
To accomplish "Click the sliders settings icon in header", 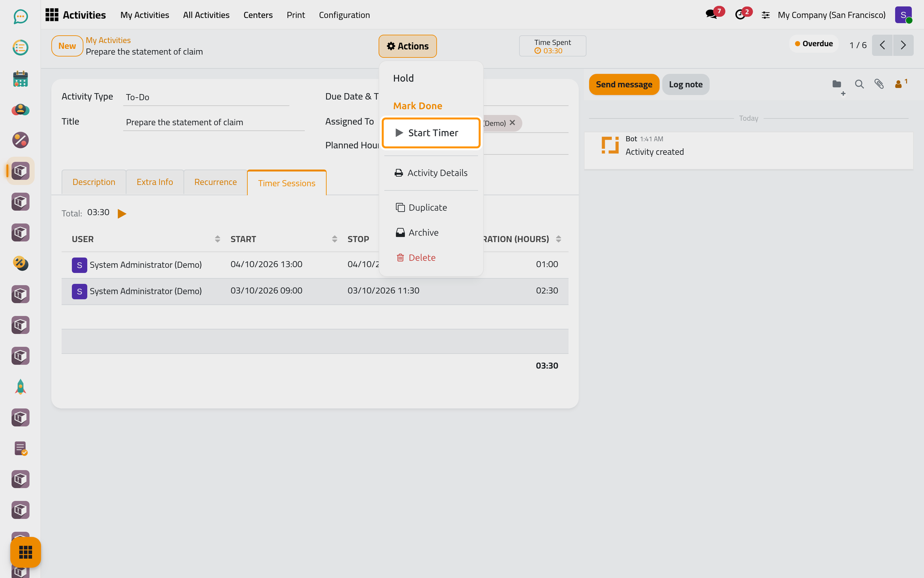I will [766, 15].
